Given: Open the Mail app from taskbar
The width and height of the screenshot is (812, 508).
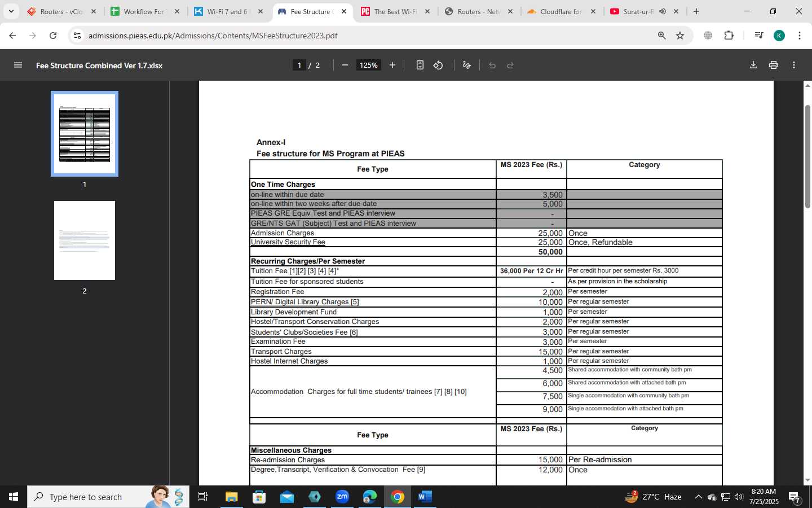Looking at the screenshot, I should (286, 497).
